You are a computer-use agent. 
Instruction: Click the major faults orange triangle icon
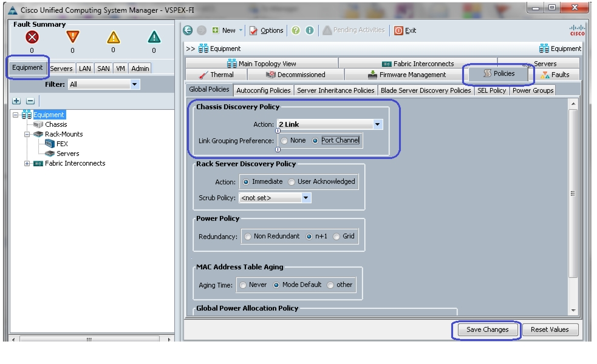pos(72,37)
